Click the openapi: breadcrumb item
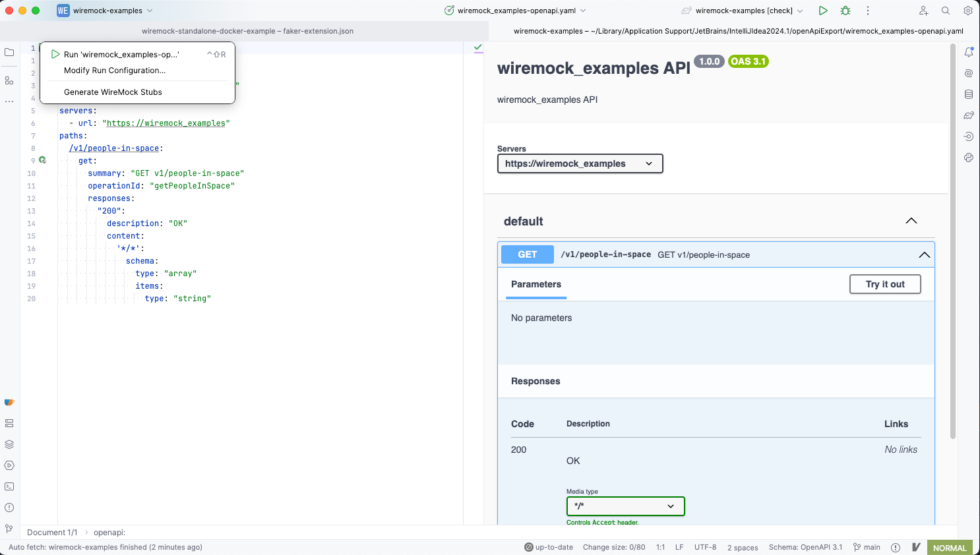Viewport: 980px width, 555px height. [109, 532]
